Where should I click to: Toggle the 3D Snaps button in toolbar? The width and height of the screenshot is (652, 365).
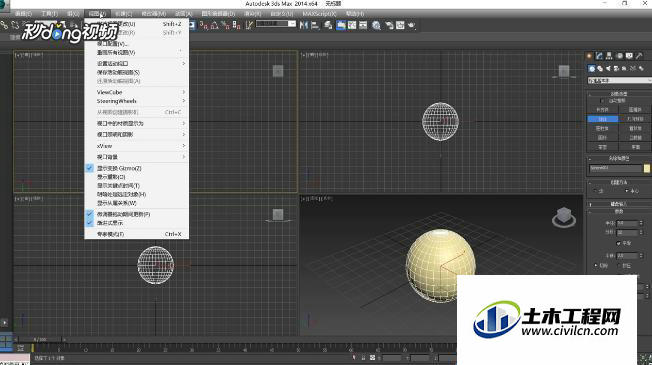(x=203, y=25)
